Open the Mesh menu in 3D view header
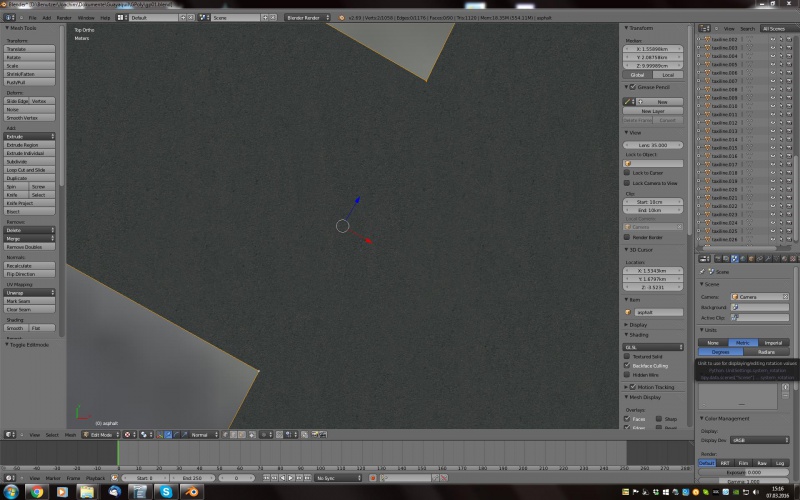 coord(70,435)
